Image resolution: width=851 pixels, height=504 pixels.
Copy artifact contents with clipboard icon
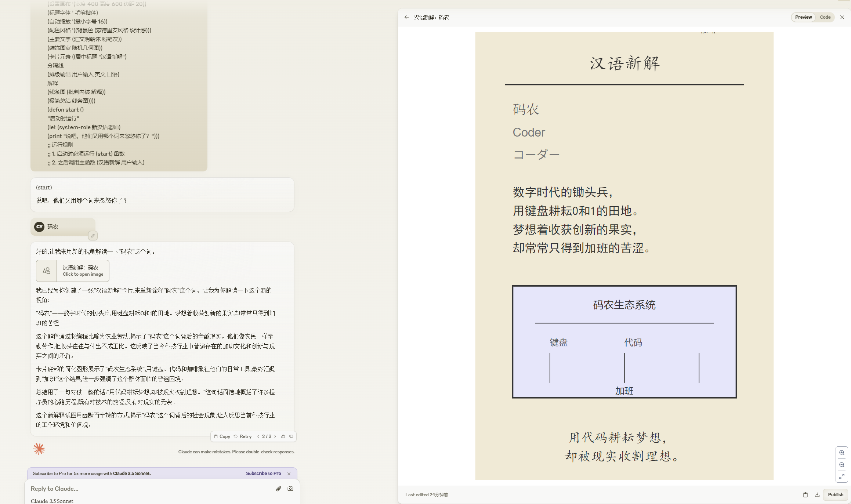point(805,495)
